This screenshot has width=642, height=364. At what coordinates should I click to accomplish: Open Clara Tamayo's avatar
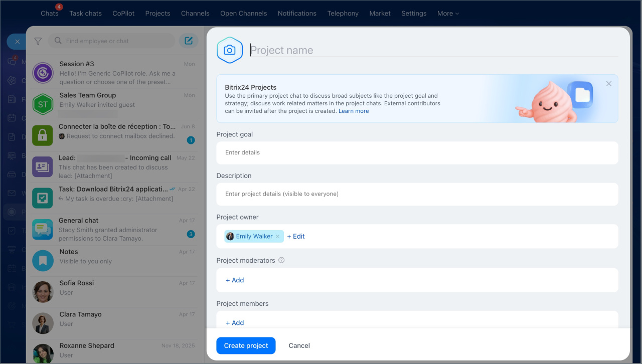[43, 323]
